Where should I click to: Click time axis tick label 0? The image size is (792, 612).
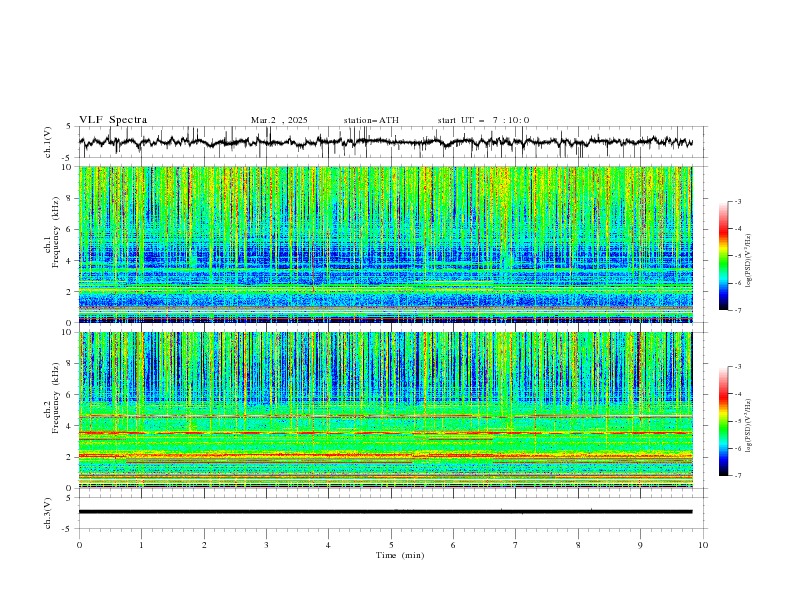click(79, 545)
